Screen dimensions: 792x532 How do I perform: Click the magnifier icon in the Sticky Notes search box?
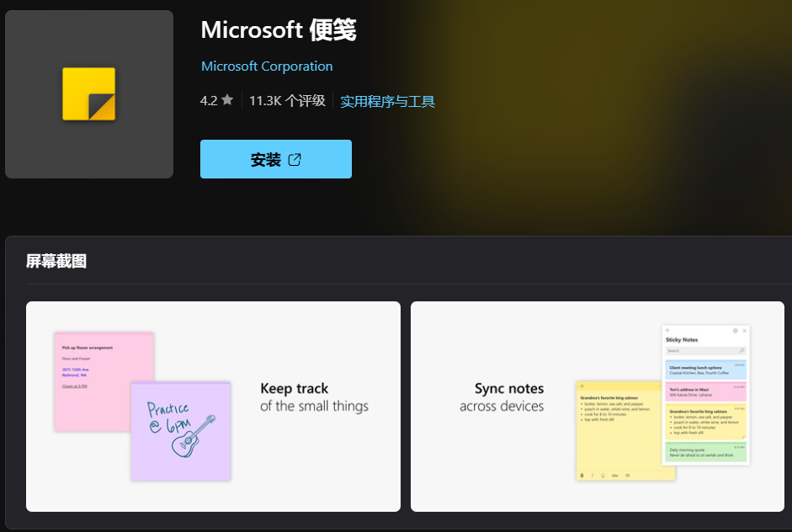(x=742, y=350)
